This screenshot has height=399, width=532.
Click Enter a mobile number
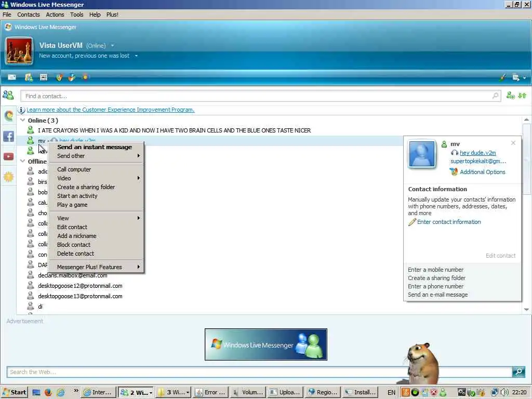[x=436, y=270]
